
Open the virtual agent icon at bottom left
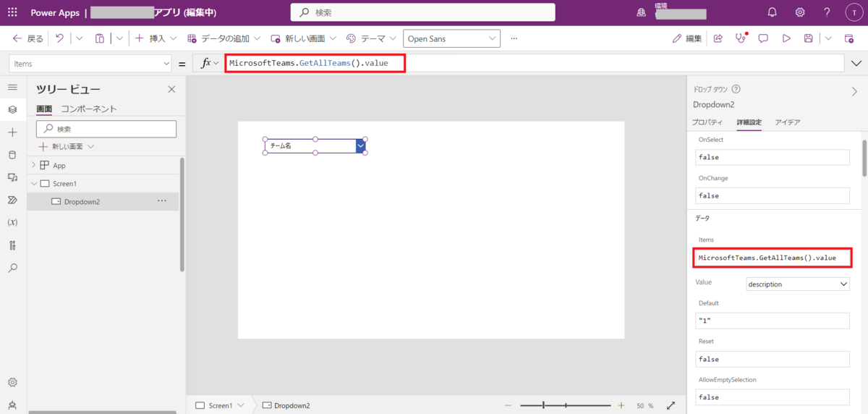pyautogui.click(x=12, y=405)
